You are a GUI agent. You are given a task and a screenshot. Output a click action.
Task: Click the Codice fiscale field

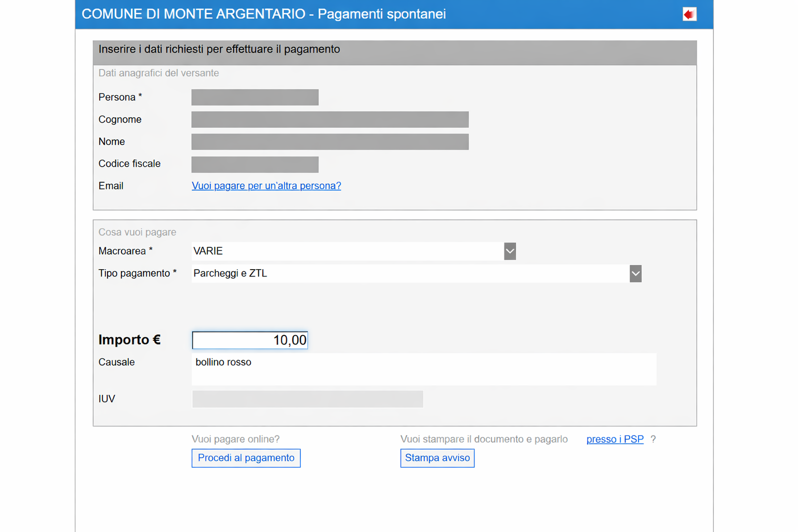pos(255,165)
